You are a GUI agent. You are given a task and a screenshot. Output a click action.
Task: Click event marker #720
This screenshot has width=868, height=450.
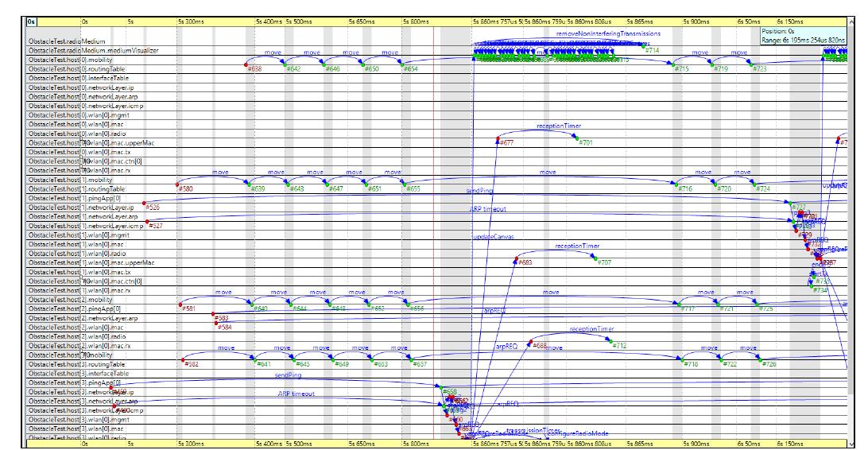715,184
